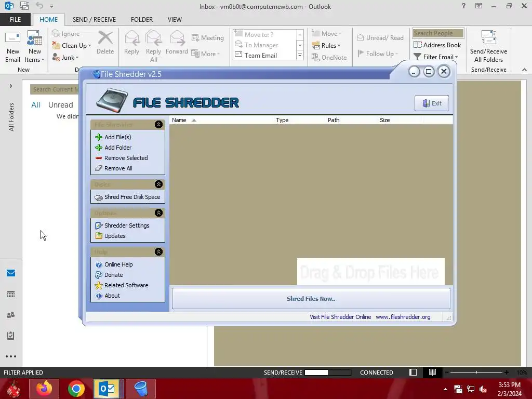Click the Exit button in File Shredder
The width and height of the screenshot is (532, 399).
coord(432,103)
